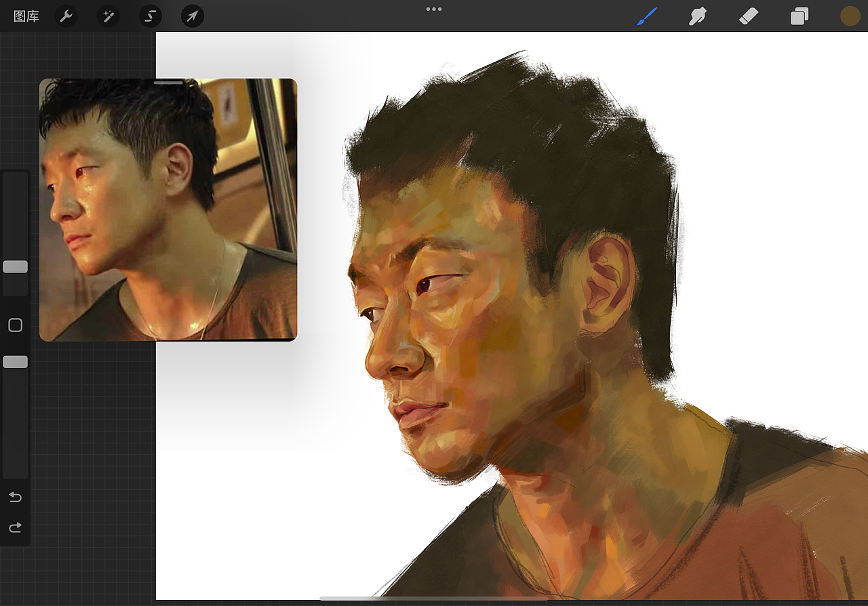Screen dimensions: 868x606
Task: Select the Eraser tool
Action: pyautogui.click(x=748, y=16)
